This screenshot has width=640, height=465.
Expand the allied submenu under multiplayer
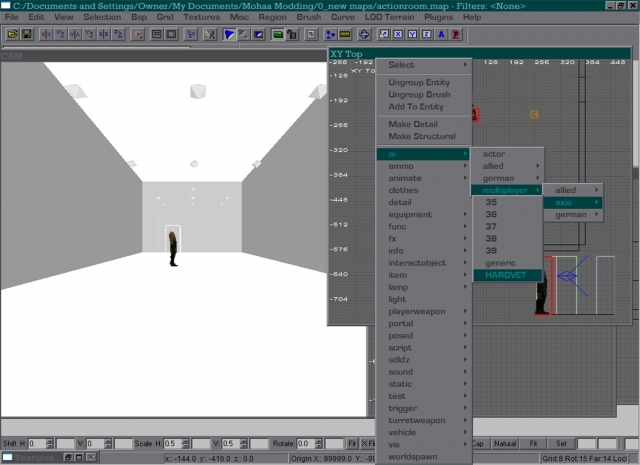coord(573,190)
